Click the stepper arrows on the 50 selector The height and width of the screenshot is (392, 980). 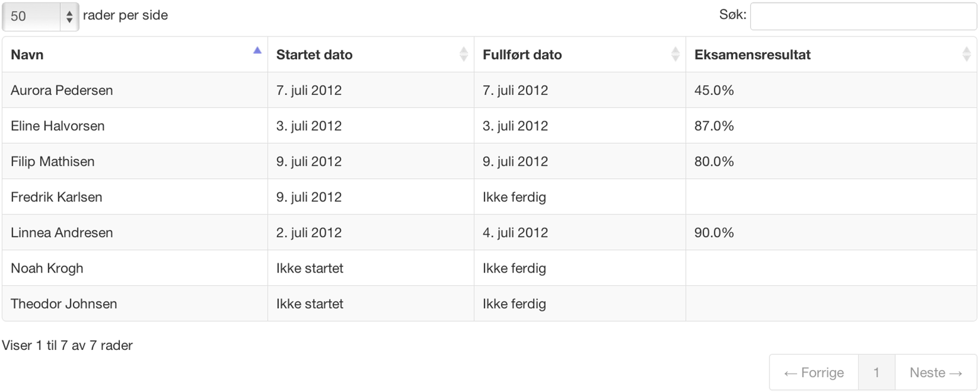[69, 16]
